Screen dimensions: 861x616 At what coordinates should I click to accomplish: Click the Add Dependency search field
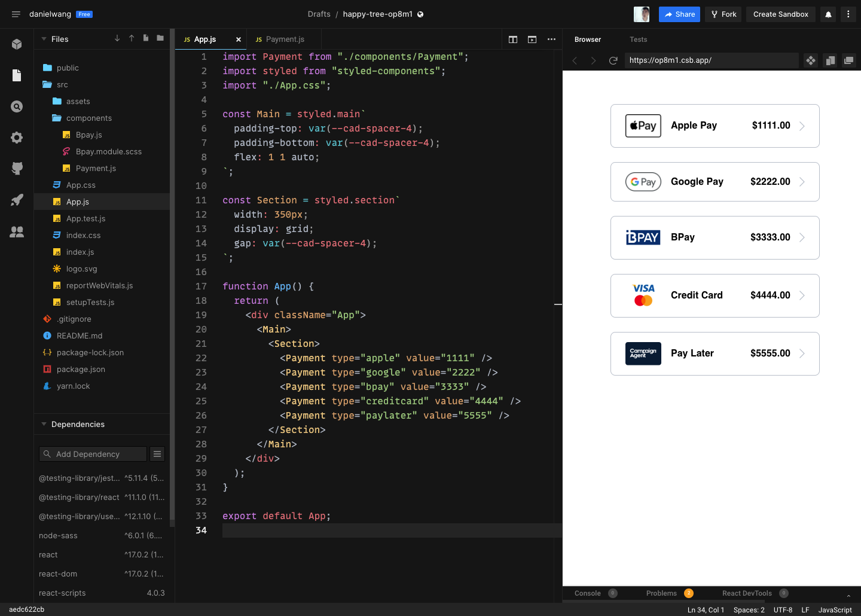(93, 454)
